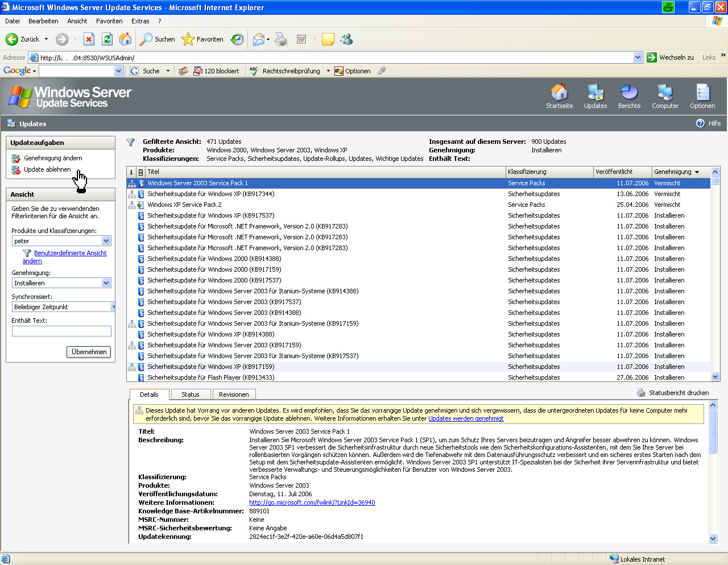Open the address bar dropdown arrow
This screenshot has width=728, height=565.
click(638, 57)
